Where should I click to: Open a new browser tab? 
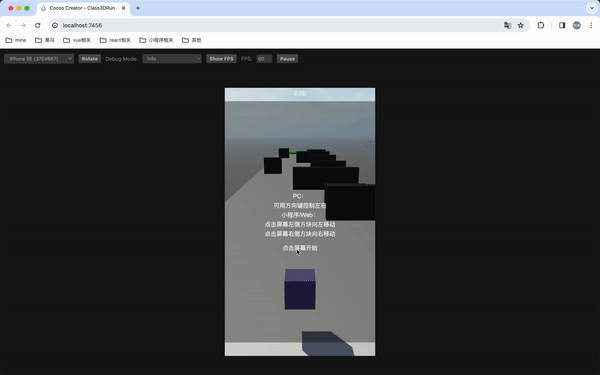click(x=138, y=8)
